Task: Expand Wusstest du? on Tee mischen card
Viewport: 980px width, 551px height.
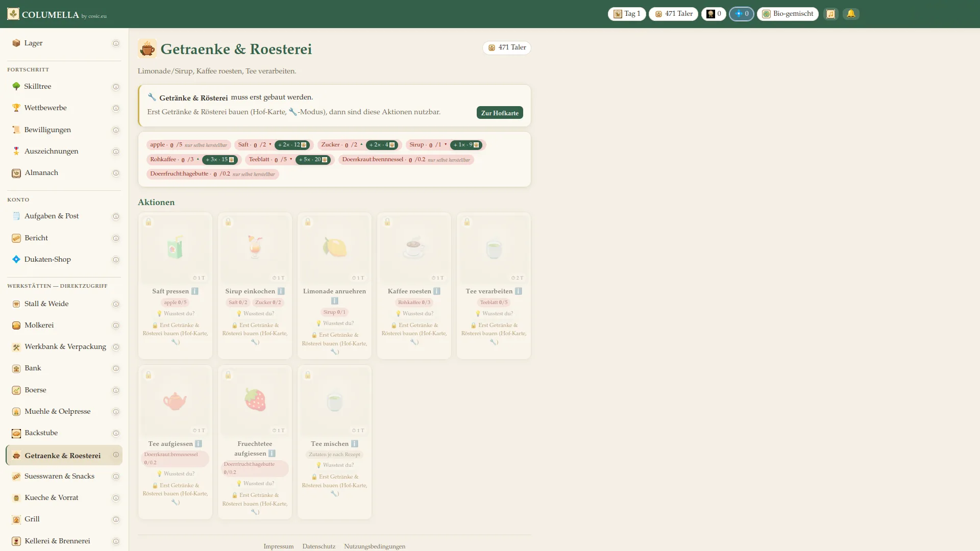Action: click(334, 465)
